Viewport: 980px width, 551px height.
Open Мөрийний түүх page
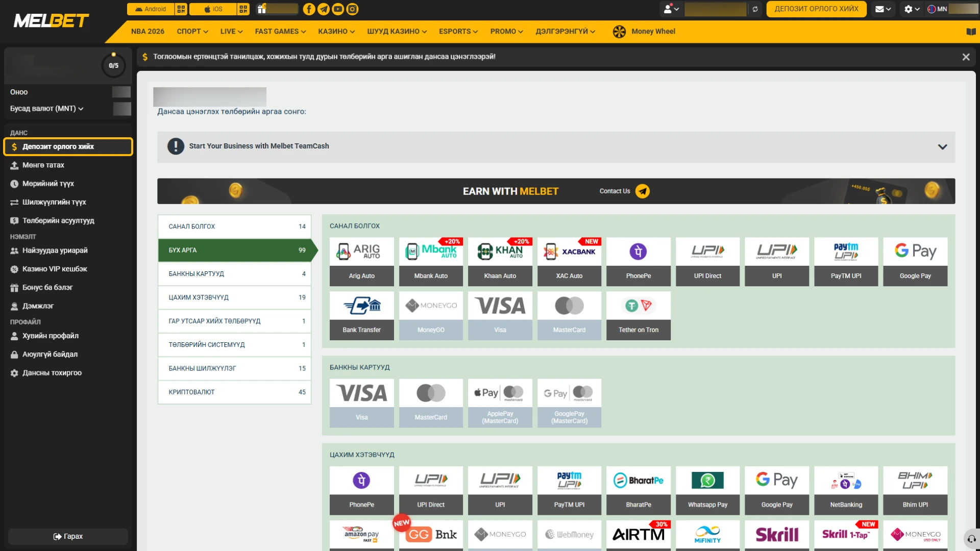(x=68, y=184)
